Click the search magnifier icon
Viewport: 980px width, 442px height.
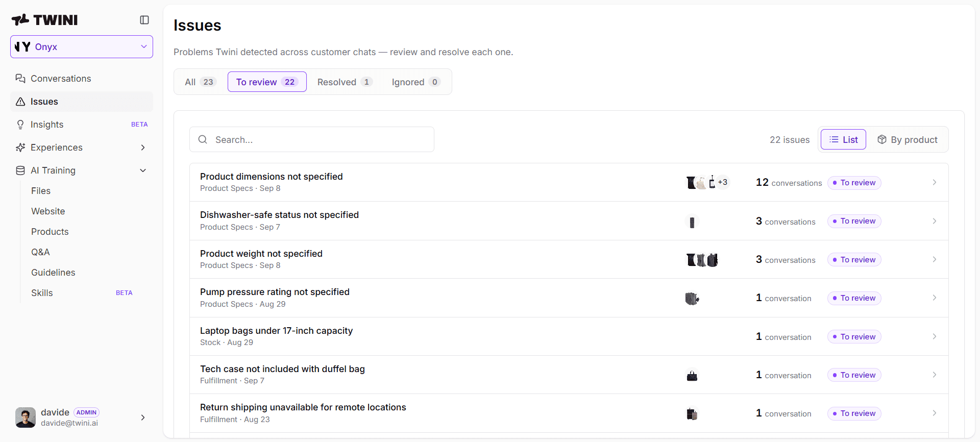203,139
